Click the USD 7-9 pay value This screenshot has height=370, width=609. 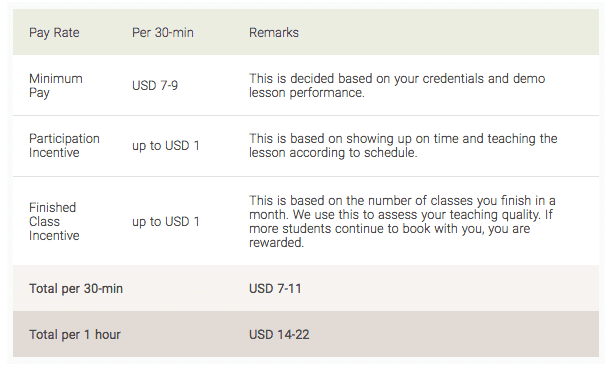click(x=155, y=85)
